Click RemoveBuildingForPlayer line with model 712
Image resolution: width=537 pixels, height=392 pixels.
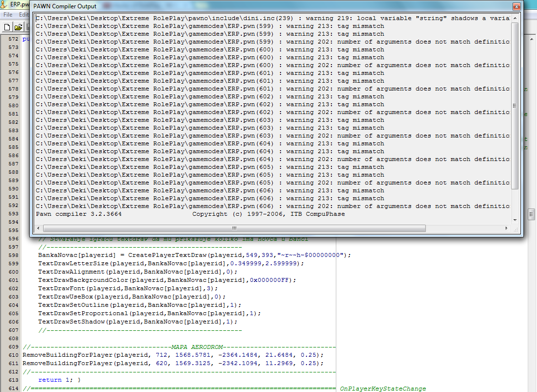tap(173, 355)
